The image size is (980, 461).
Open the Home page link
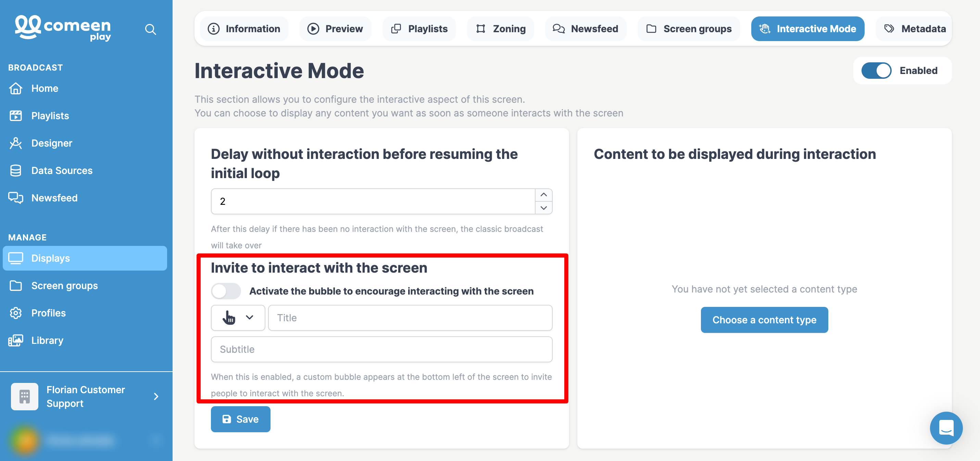(45, 88)
